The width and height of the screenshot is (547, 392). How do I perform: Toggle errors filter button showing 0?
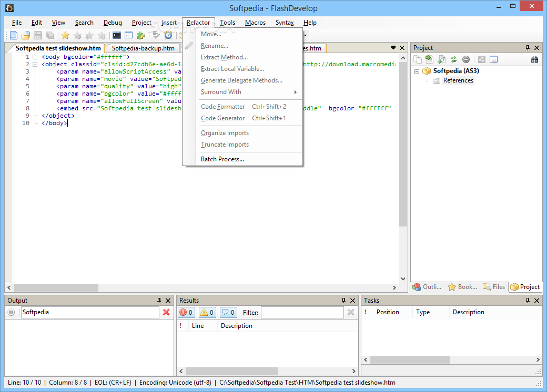(187, 312)
